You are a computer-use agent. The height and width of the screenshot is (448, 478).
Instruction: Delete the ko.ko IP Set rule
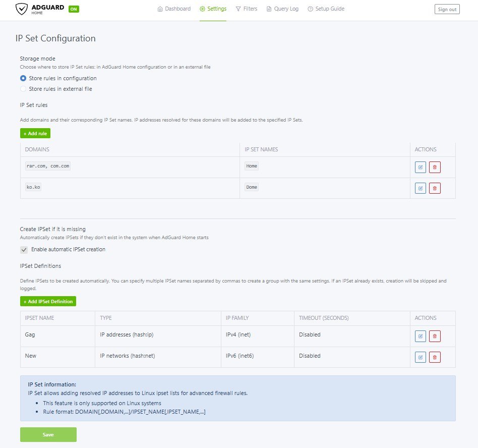tap(435, 188)
